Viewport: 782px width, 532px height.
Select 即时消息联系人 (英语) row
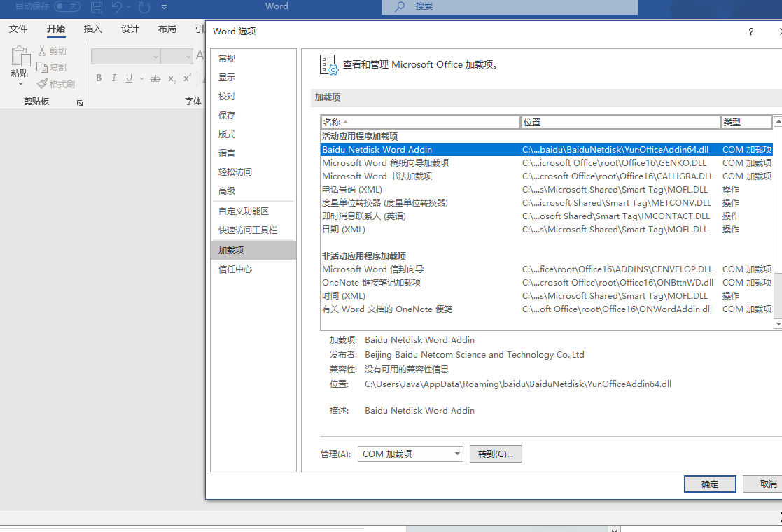[547, 216]
